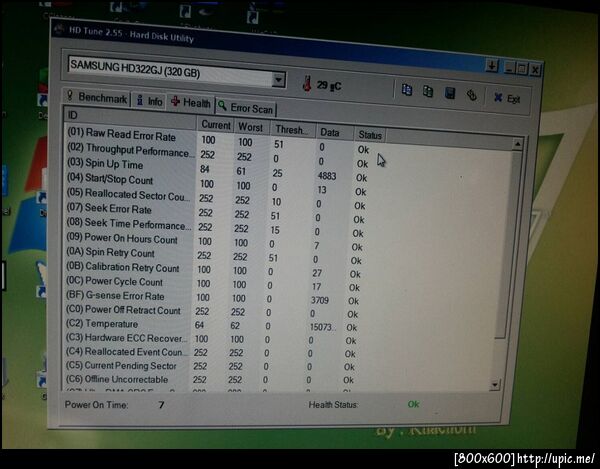Select the Spin Retry Count row
The width and height of the screenshot is (600, 469).
[213, 255]
